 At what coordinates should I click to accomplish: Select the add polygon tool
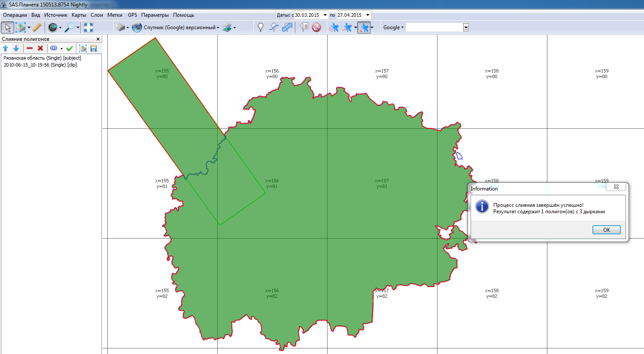pyautogui.click(x=287, y=27)
